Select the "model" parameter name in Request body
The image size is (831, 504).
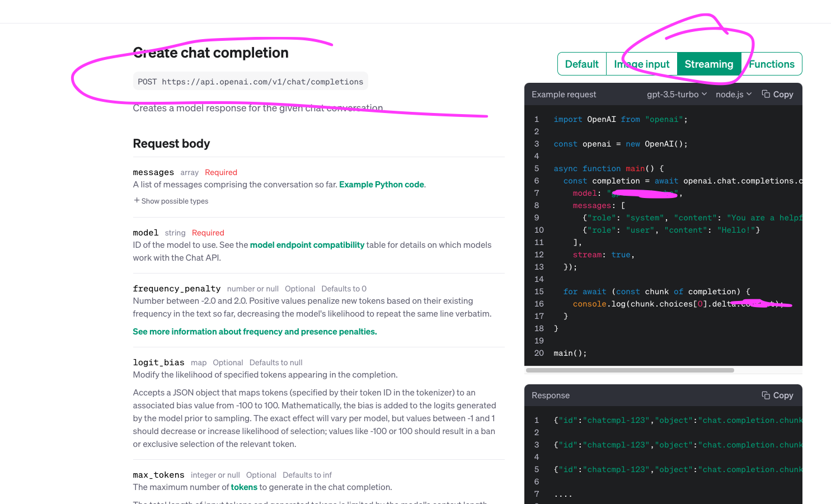point(145,233)
